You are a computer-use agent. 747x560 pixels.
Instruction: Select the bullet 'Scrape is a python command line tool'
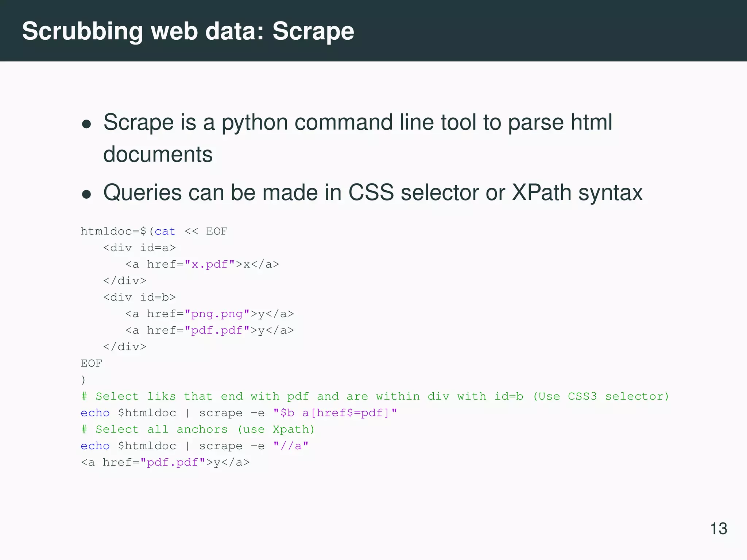pos(357,138)
